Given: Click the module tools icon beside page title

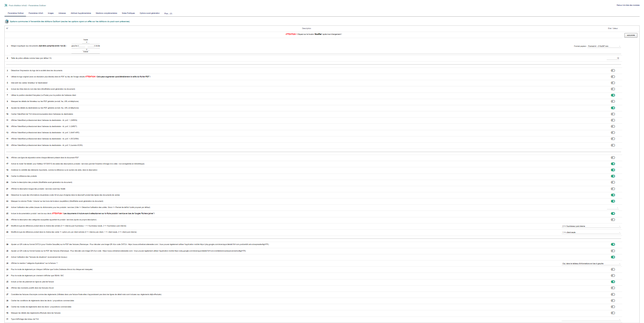Looking at the screenshot, I should (x=6, y=5).
